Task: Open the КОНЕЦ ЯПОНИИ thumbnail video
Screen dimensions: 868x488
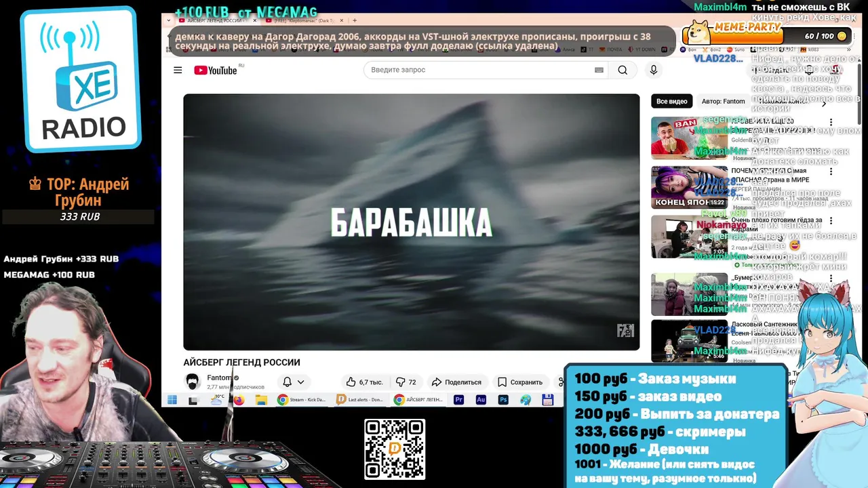Action: [x=689, y=187]
